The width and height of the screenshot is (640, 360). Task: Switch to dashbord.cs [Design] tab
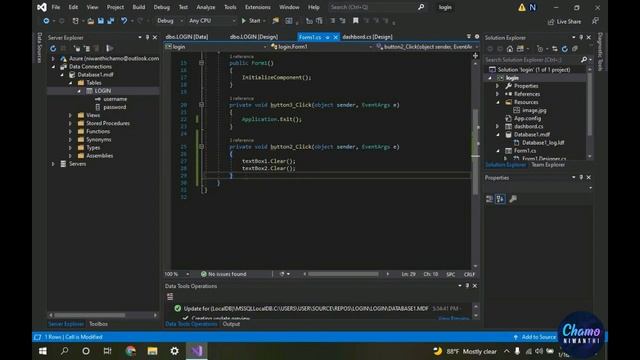[367, 37]
